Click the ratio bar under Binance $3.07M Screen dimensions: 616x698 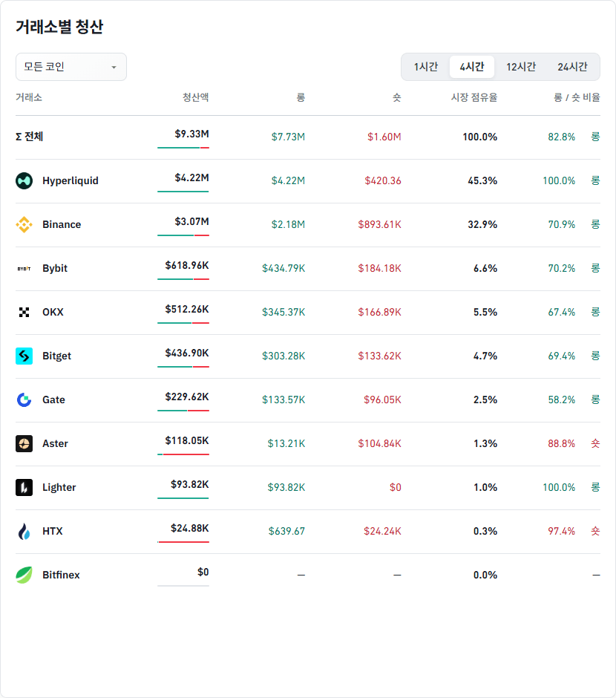point(183,235)
